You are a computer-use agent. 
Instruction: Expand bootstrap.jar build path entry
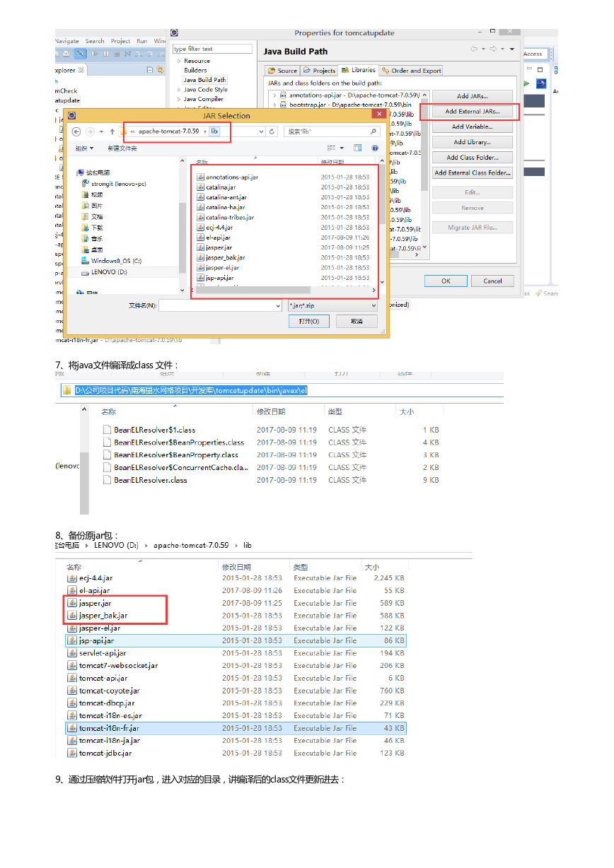[274, 104]
